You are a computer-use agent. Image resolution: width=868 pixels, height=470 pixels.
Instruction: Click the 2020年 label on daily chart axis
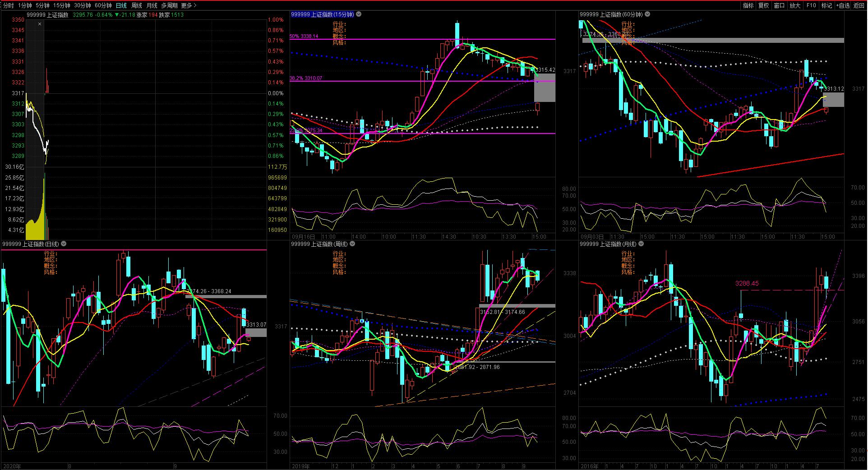click(12, 466)
